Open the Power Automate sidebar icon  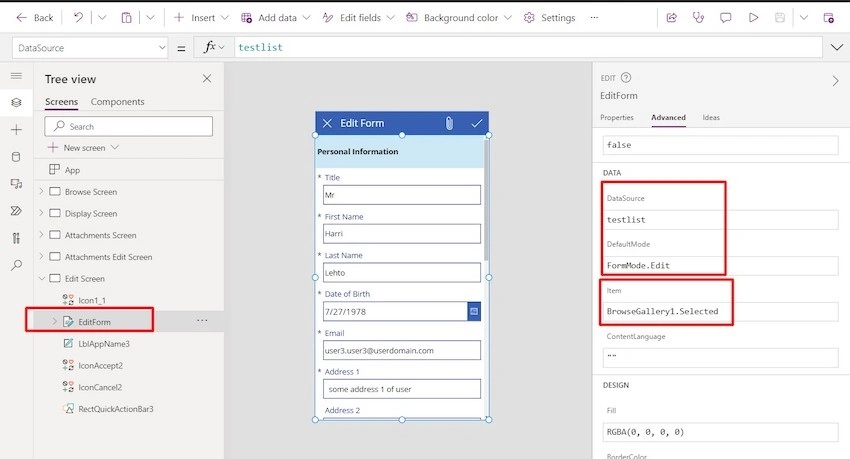click(16, 211)
